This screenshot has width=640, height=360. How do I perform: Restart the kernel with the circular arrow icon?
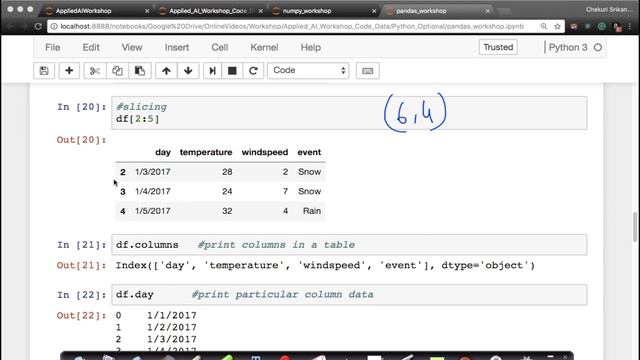(x=253, y=71)
